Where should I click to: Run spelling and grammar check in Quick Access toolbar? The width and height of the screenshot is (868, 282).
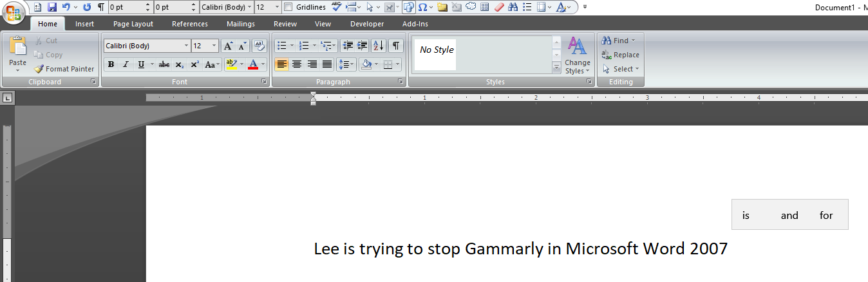click(337, 7)
